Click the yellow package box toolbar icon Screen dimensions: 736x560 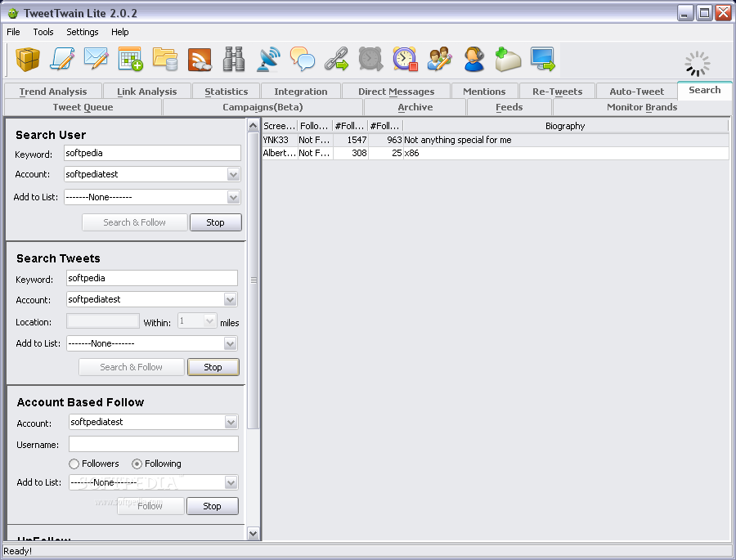pyautogui.click(x=28, y=60)
